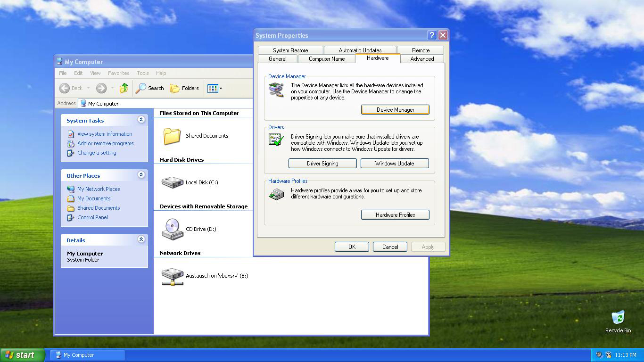Switch to the Remote tab

tap(421, 50)
